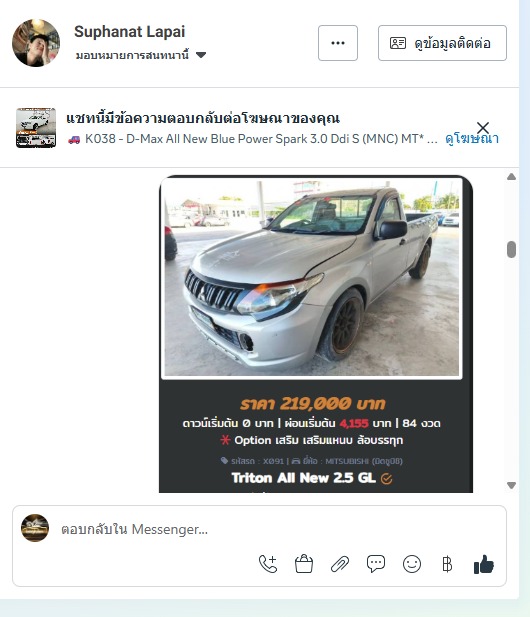Click the Suphanat Lapai name
Viewport: 530px width, 617px height.
129,31
